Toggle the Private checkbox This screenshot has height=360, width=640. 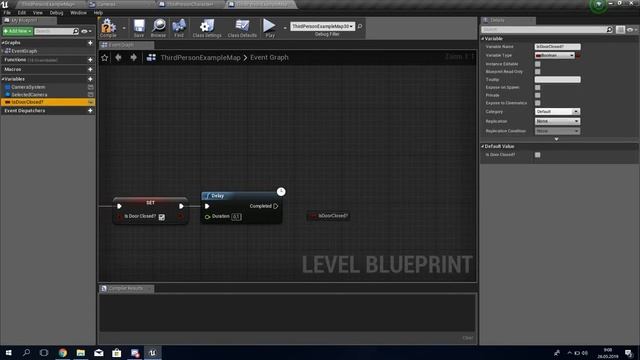click(x=538, y=95)
